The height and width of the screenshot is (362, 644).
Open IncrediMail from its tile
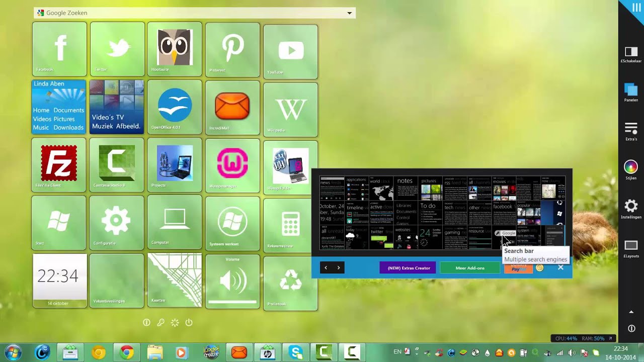tap(232, 107)
